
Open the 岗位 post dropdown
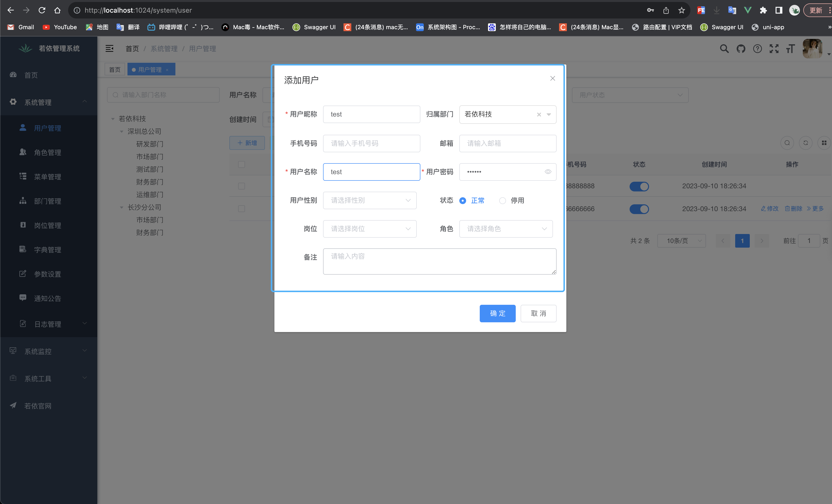pos(369,229)
